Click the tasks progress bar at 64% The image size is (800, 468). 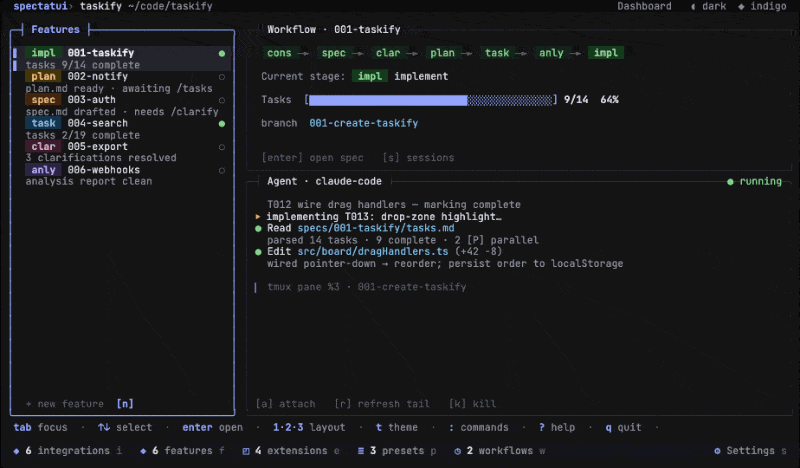click(431, 100)
